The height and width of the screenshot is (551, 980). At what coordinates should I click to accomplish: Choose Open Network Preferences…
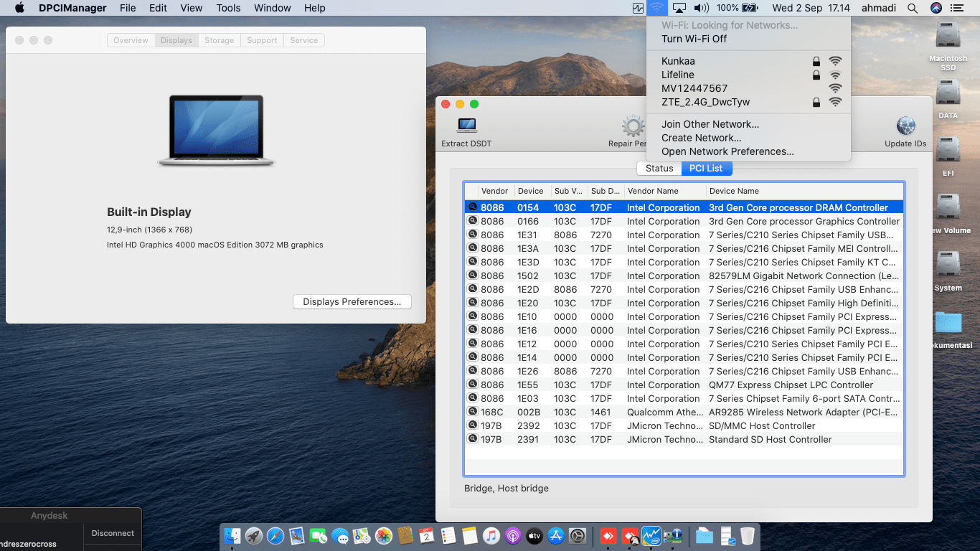[748, 151]
